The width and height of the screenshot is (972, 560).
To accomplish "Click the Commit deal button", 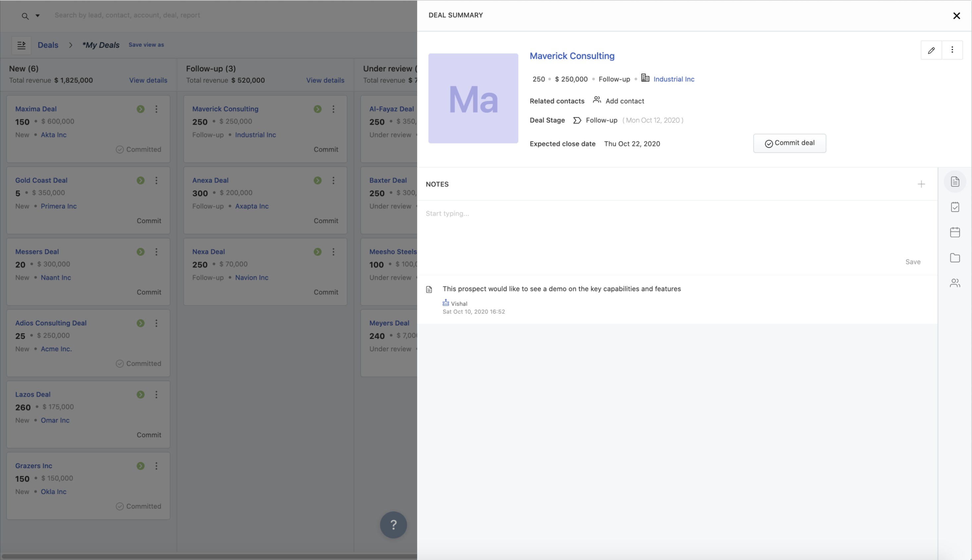I will click(x=789, y=143).
